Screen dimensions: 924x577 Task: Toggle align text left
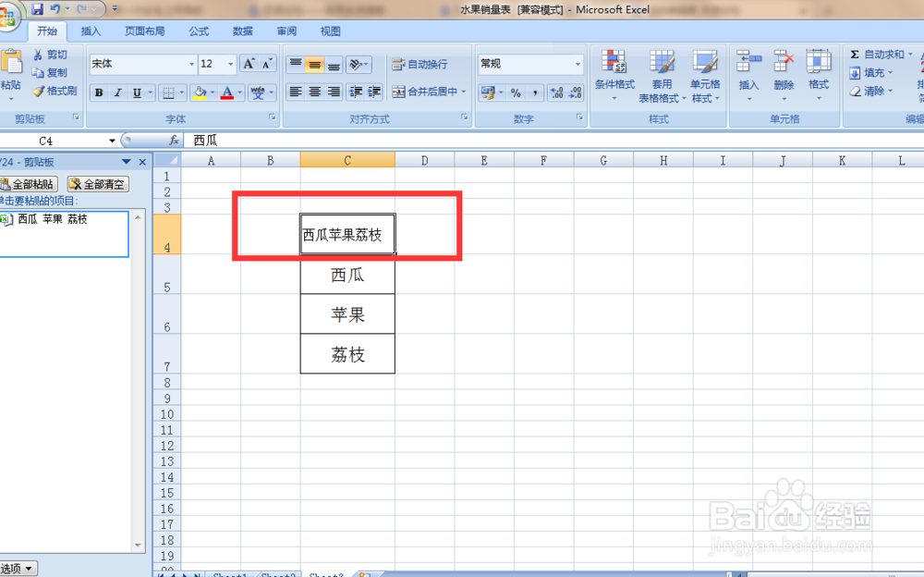(296, 92)
